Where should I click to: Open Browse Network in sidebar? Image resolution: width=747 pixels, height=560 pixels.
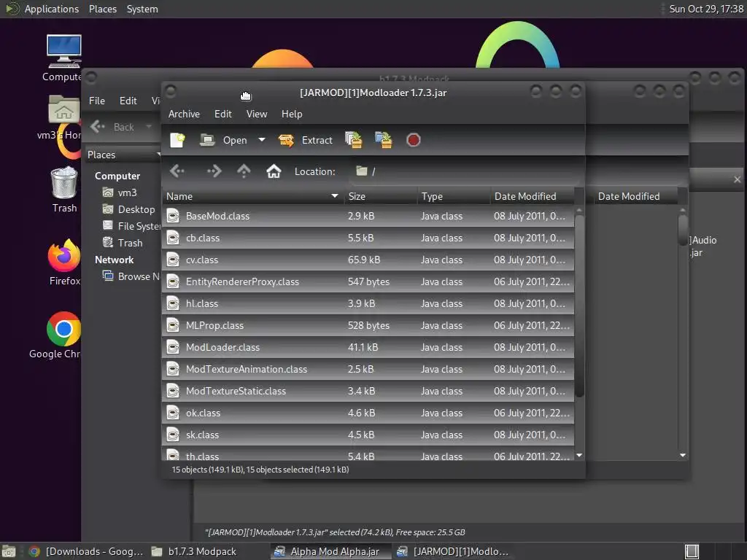point(132,276)
